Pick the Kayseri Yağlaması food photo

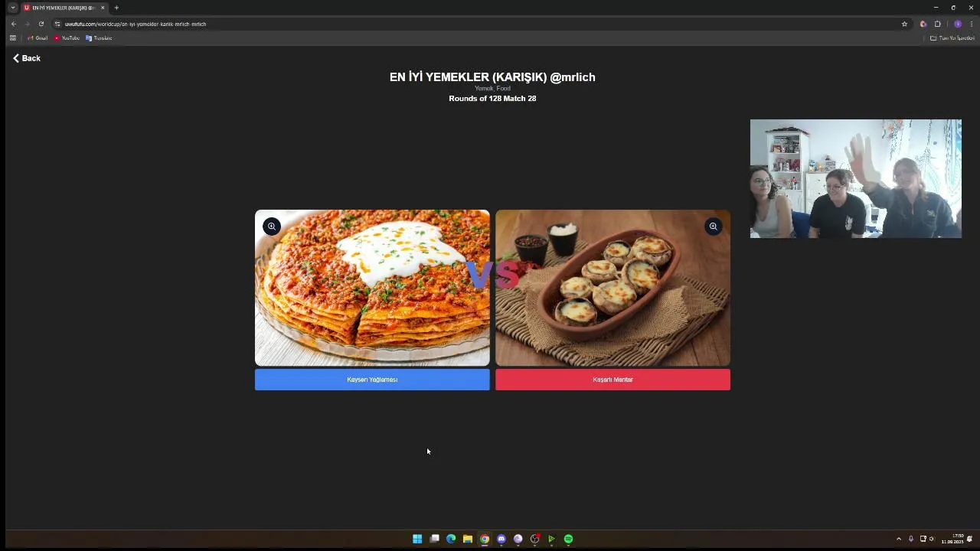pyautogui.click(x=372, y=288)
